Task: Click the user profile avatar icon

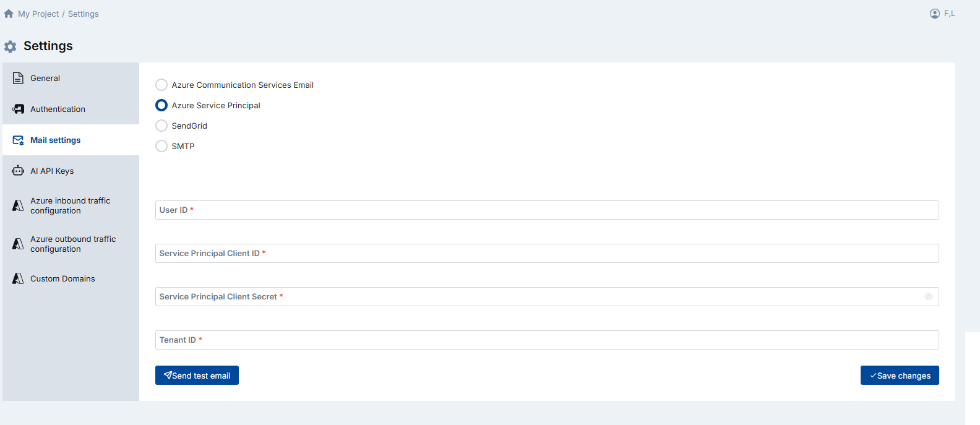Action: pyautogui.click(x=934, y=14)
